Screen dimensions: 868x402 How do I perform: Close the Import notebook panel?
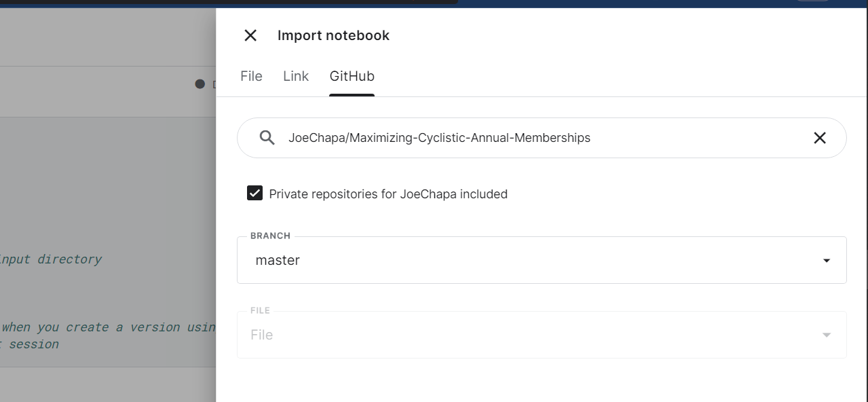click(250, 35)
